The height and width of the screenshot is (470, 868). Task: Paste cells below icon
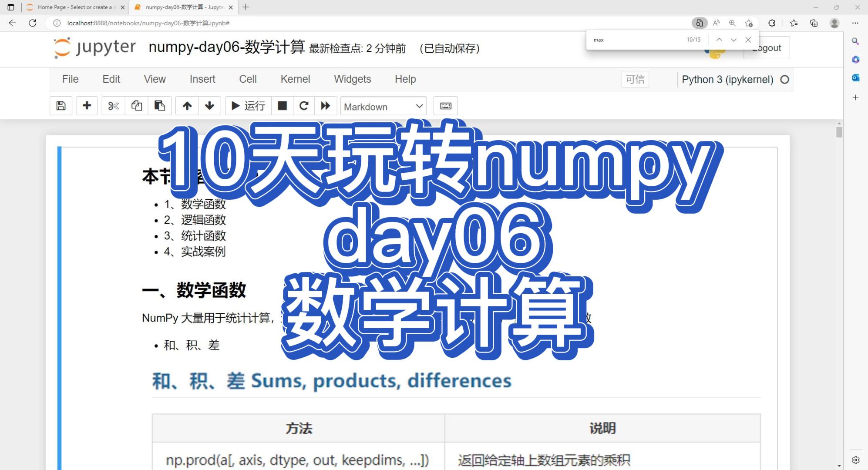160,106
